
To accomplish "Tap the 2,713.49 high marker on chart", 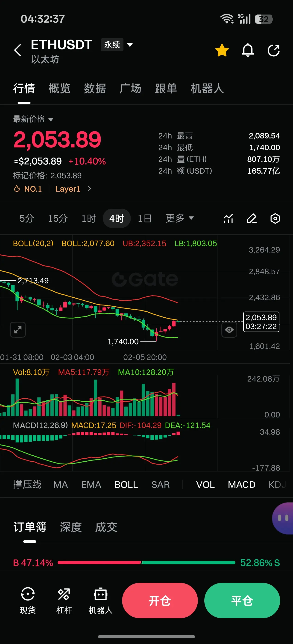I will click(x=33, y=281).
